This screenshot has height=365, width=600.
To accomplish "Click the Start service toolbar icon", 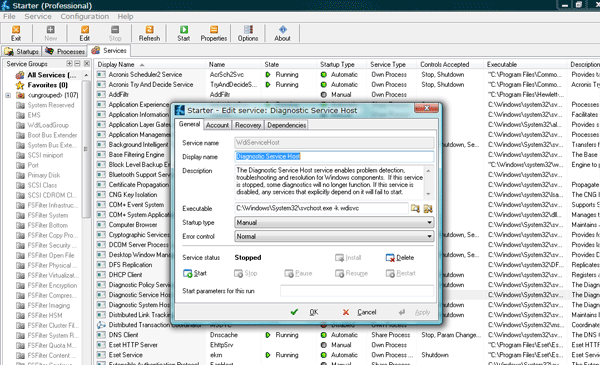I will (x=183, y=33).
